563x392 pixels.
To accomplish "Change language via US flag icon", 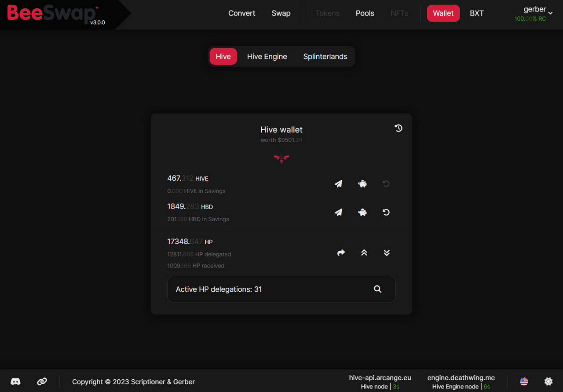I will [x=524, y=381].
